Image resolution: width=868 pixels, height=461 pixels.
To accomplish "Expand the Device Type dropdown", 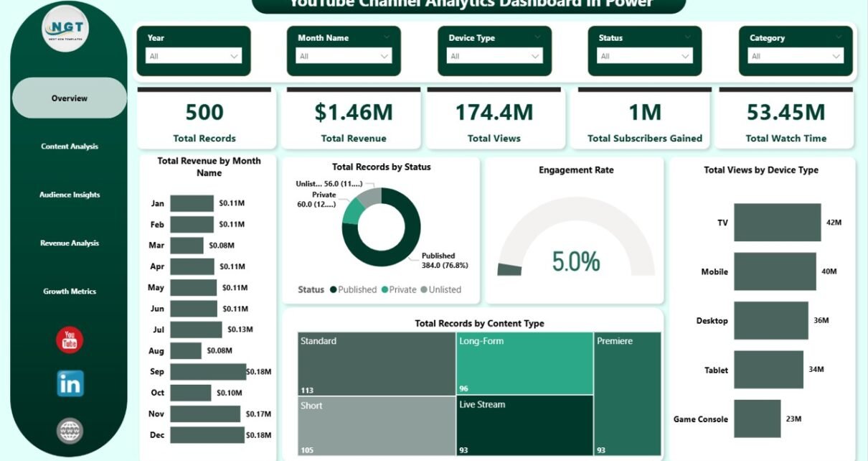I will pos(495,56).
